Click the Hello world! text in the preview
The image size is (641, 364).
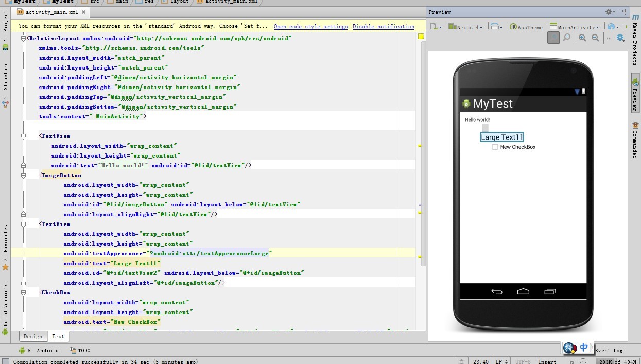click(477, 119)
